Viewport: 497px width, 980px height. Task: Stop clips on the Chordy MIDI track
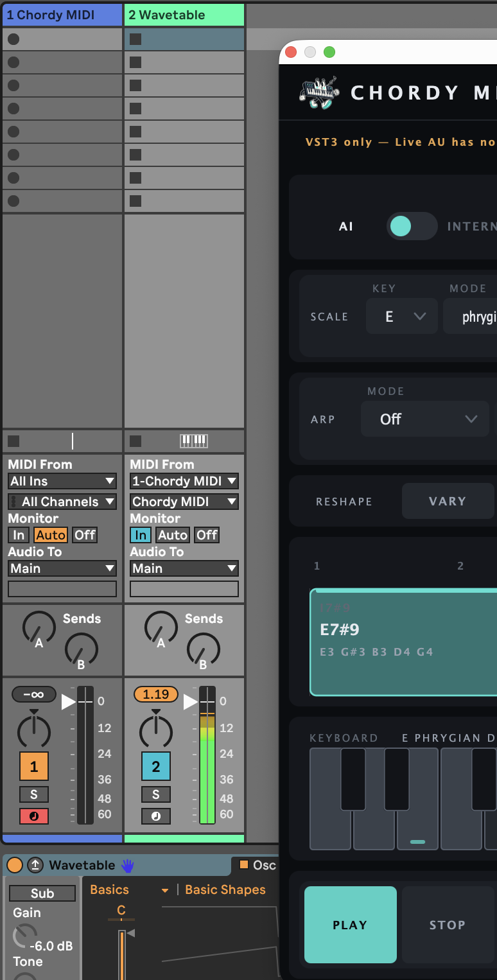coord(13,441)
